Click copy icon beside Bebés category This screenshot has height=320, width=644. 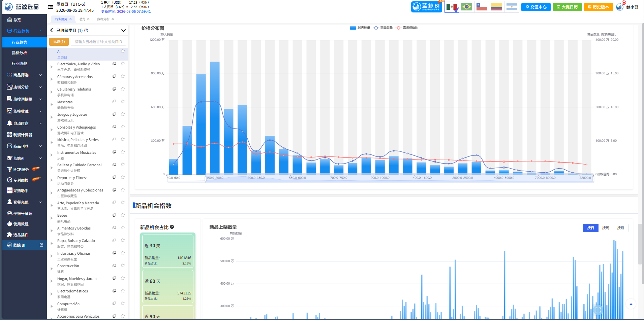point(114,215)
